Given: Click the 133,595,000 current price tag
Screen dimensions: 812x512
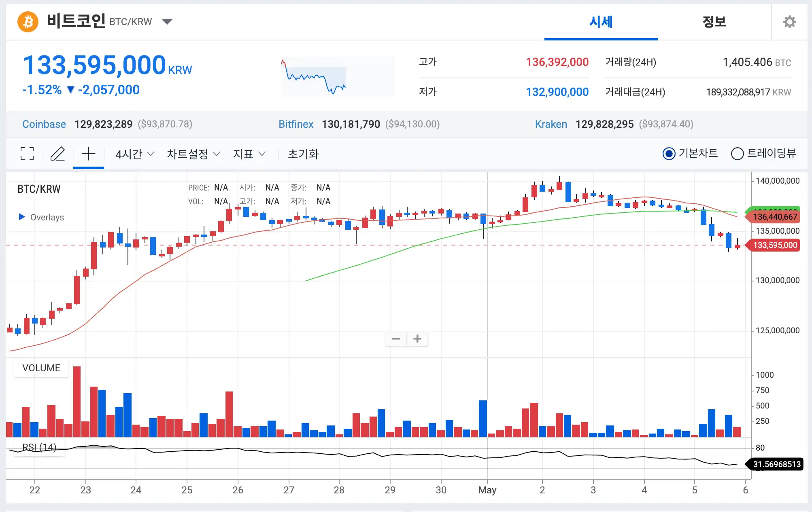Looking at the screenshot, I should tap(774, 245).
